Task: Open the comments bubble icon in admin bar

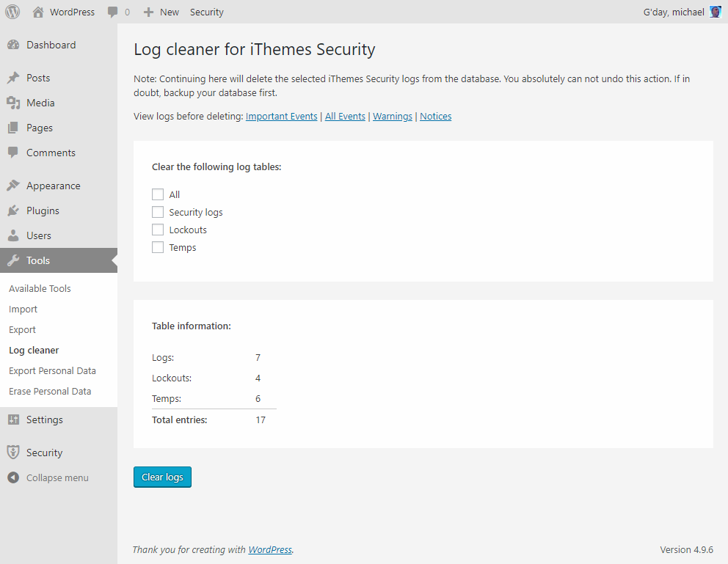Action: pos(113,12)
